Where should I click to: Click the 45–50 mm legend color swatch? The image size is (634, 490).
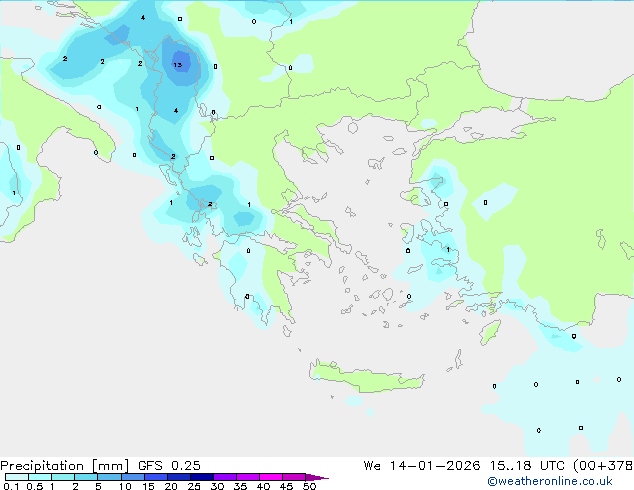pos(294,477)
